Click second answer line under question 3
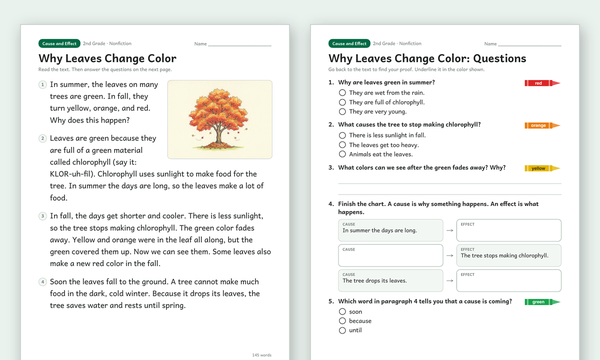The image size is (600, 360). (450, 195)
